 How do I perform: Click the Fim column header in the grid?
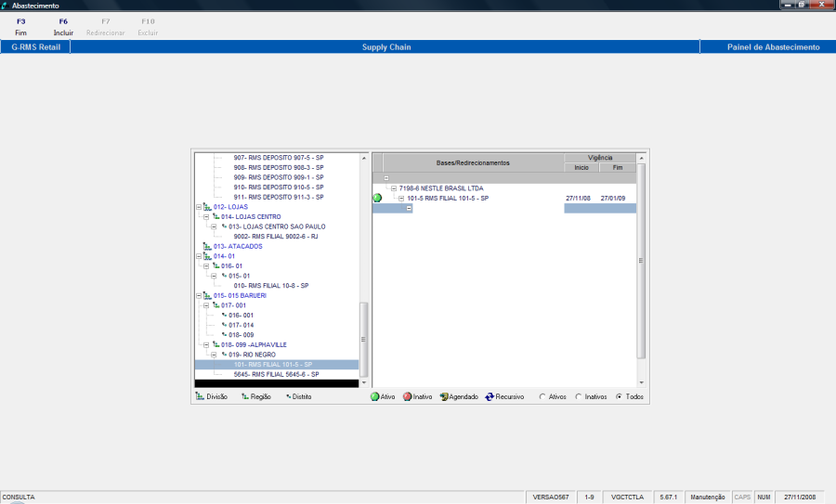[x=618, y=167]
